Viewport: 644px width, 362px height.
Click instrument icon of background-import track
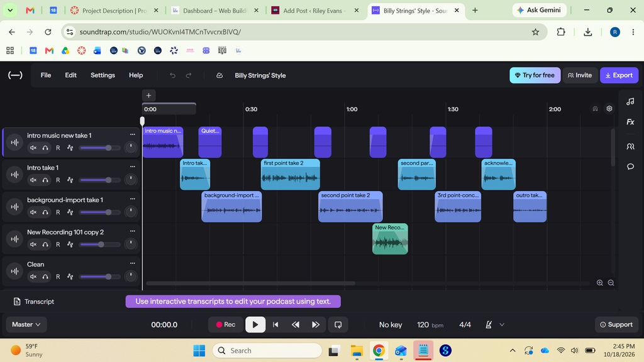[x=15, y=207]
